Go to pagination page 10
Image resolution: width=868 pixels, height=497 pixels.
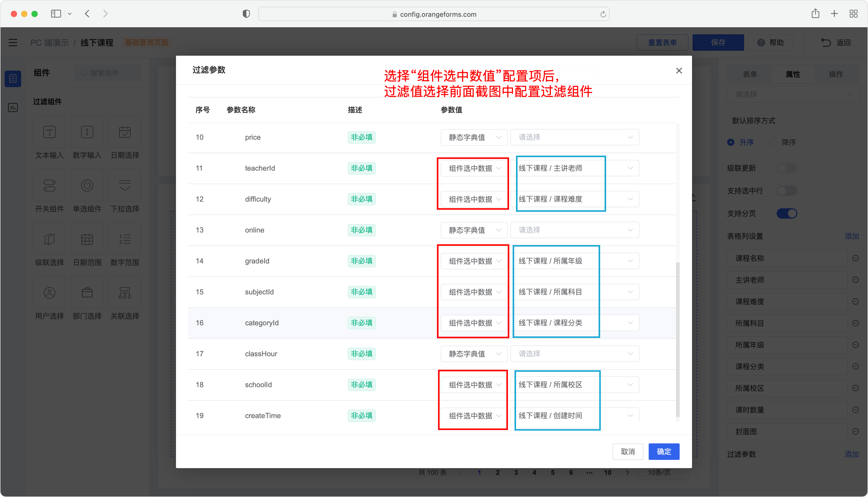point(608,473)
